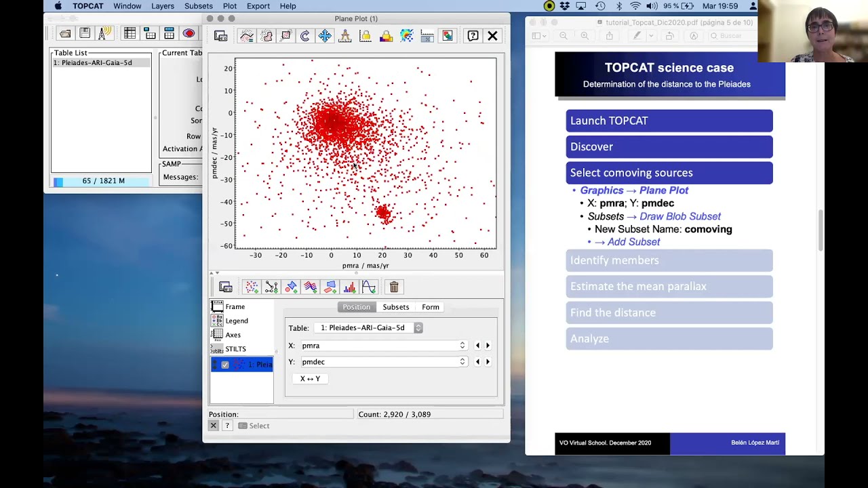Open table parameters icon in TOPCAT toolbar

tap(149, 33)
